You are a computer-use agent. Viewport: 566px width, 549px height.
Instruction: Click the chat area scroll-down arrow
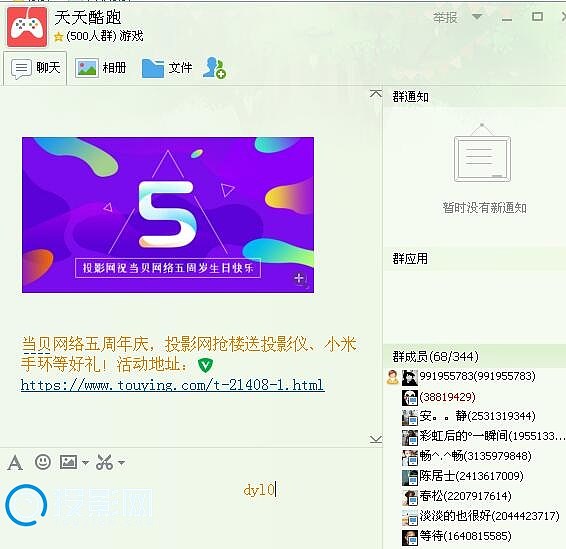click(x=376, y=439)
